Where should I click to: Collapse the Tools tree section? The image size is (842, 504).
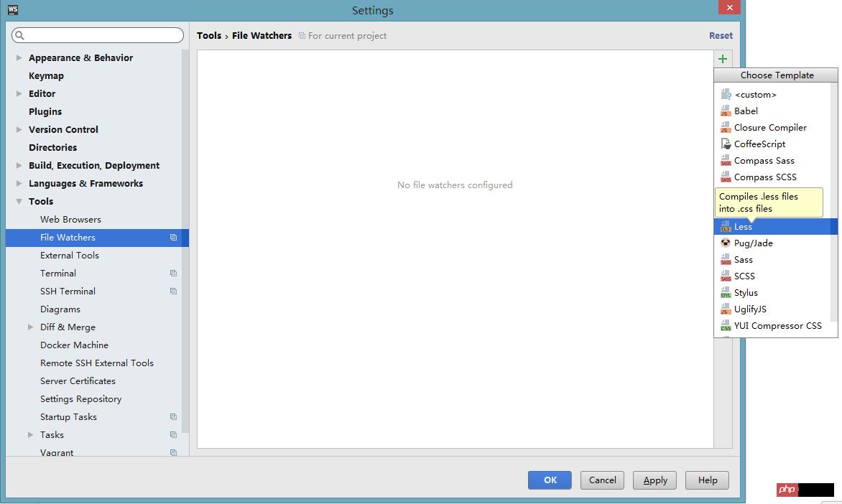point(19,202)
